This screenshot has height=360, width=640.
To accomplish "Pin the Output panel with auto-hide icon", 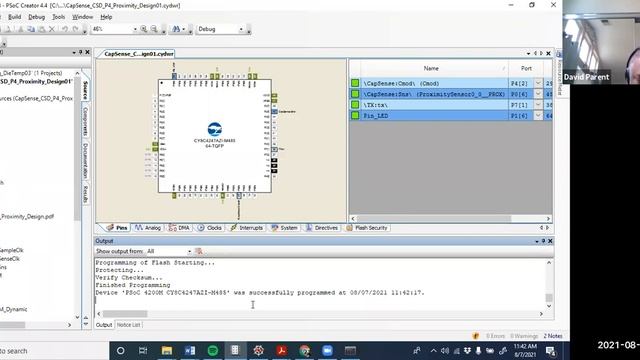I will coord(543,241).
